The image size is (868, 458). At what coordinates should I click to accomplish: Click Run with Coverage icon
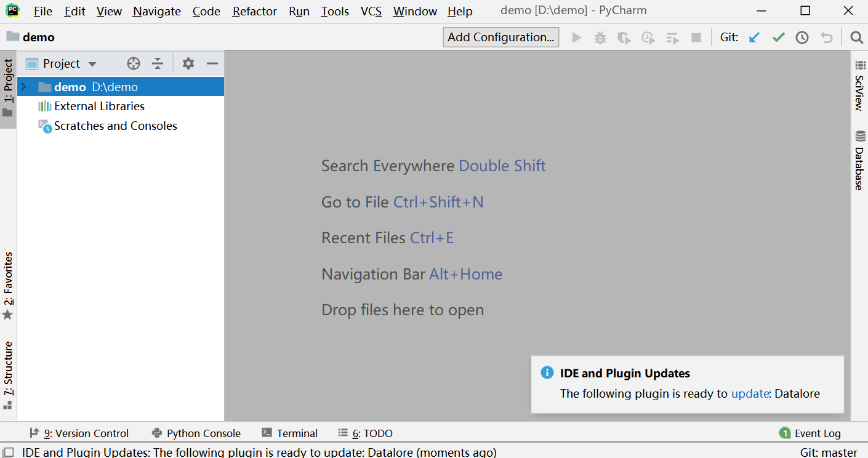pos(624,38)
